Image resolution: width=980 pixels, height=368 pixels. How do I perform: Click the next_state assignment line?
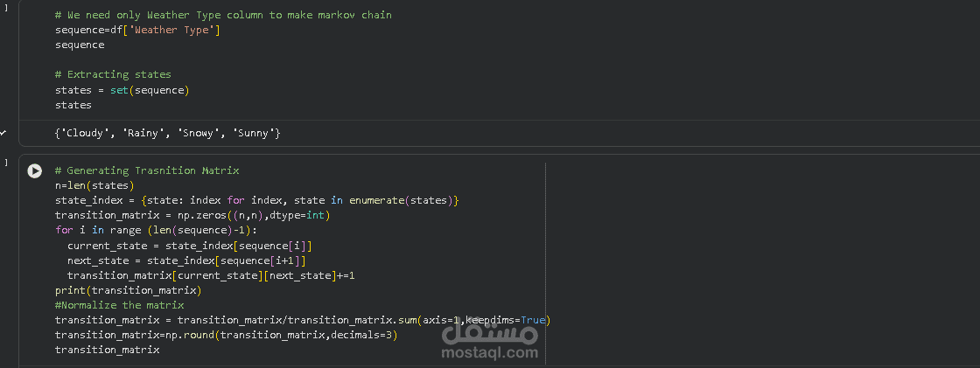pyautogui.click(x=186, y=260)
